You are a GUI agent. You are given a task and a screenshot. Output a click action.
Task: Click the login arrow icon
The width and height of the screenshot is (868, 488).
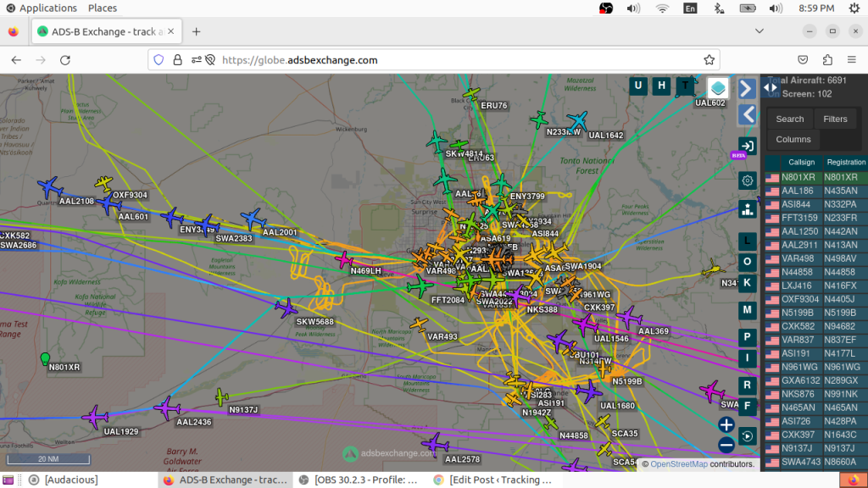(747, 146)
